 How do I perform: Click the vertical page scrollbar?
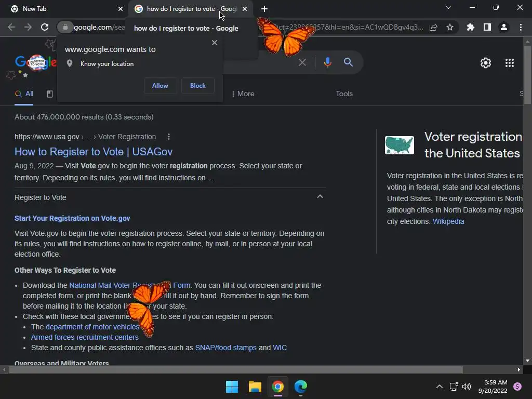pyautogui.click(x=527, y=75)
